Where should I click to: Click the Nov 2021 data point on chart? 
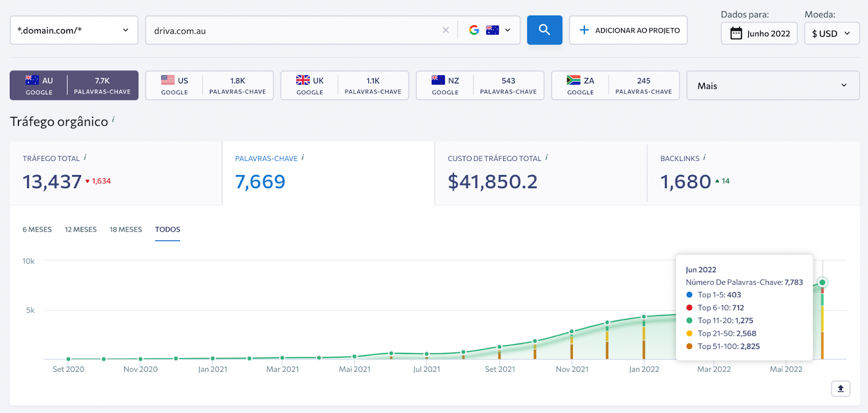[x=571, y=332]
